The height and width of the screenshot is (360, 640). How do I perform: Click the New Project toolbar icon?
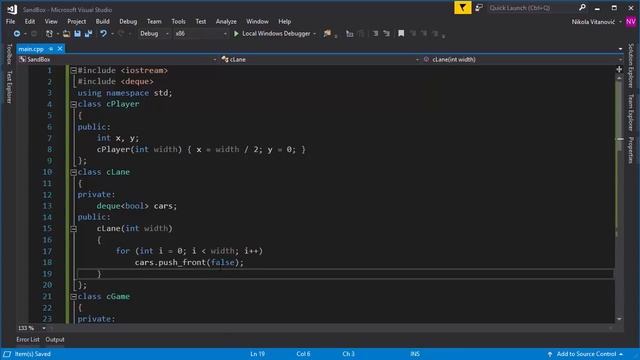click(49, 33)
